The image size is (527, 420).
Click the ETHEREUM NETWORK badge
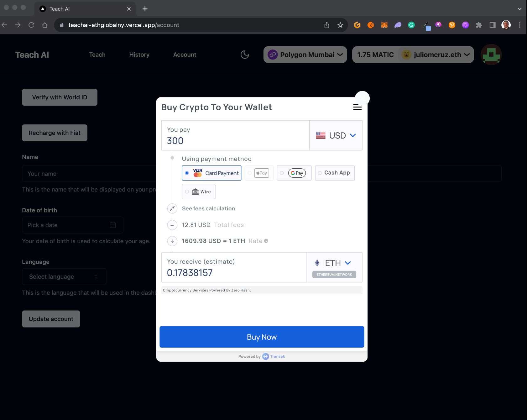(334, 275)
